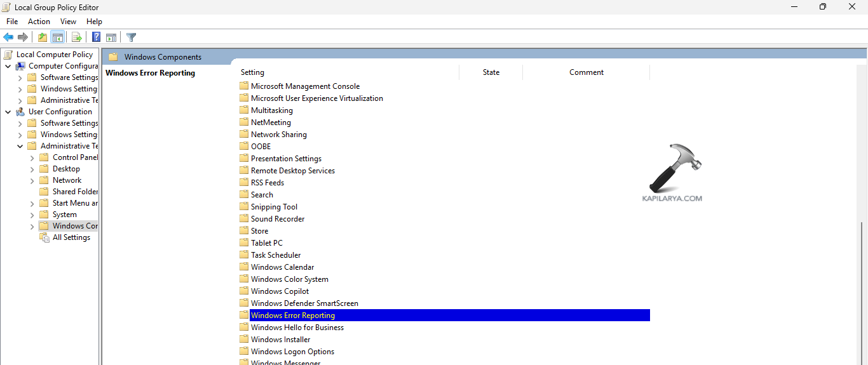
Task: Collapse the User Configuration tree node
Action: [x=8, y=112]
